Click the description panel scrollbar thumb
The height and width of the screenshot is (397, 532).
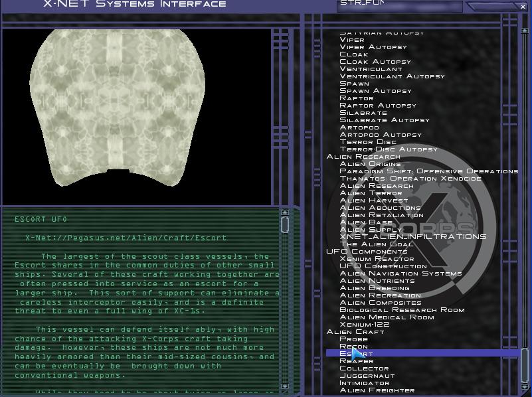tap(285, 225)
